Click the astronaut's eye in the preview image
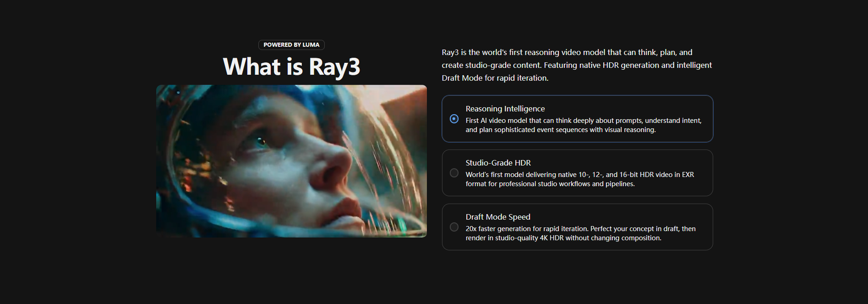 [x=261, y=141]
